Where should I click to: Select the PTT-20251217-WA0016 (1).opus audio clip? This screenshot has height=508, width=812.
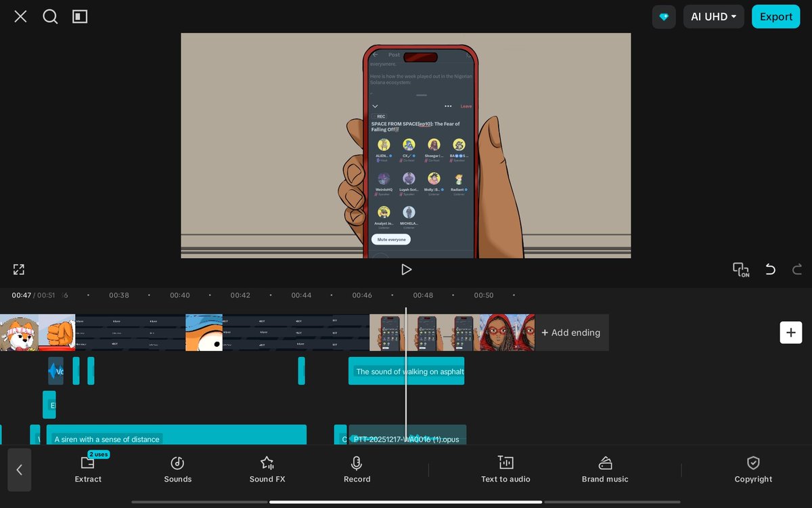[x=407, y=435]
